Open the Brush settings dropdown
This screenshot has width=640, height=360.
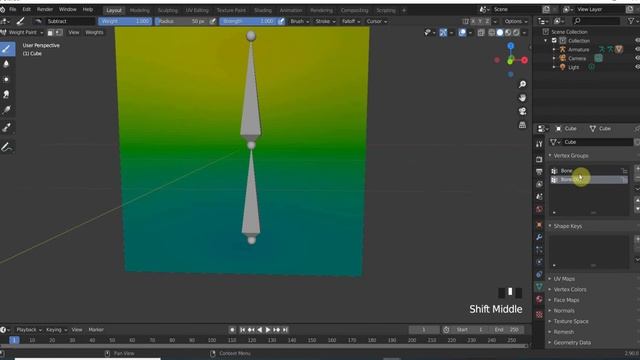tap(300, 21)
